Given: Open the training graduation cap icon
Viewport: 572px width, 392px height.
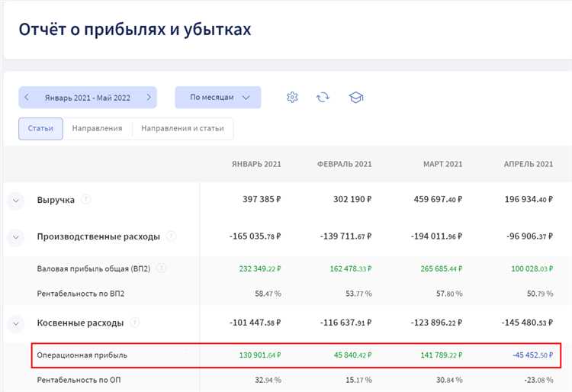Looking at the screenshot, I should point(356,98).
